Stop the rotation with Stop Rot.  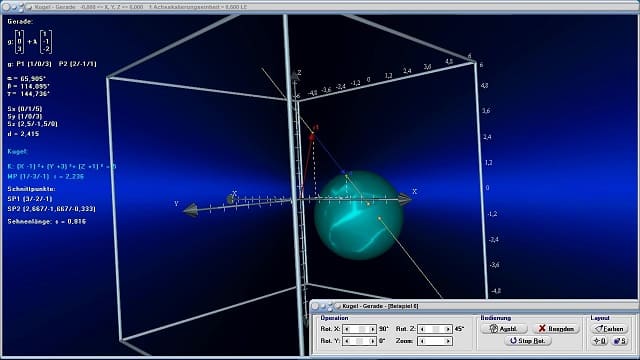point(528,341)
